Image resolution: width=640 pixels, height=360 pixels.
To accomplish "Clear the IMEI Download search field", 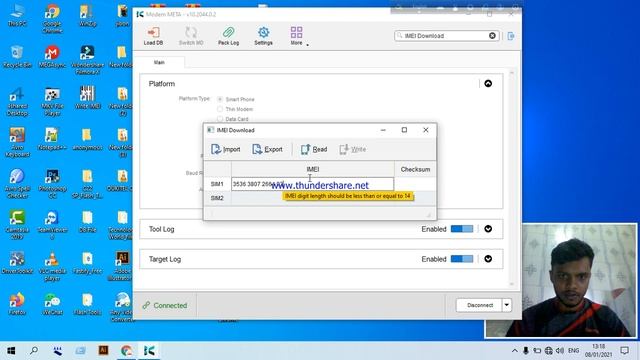I will pos(492,36).
